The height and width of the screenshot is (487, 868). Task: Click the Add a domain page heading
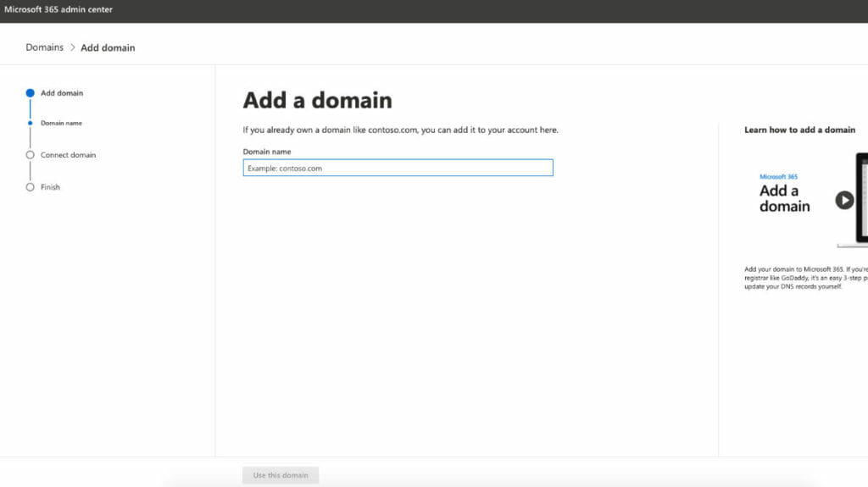click(x=318, y=100)
